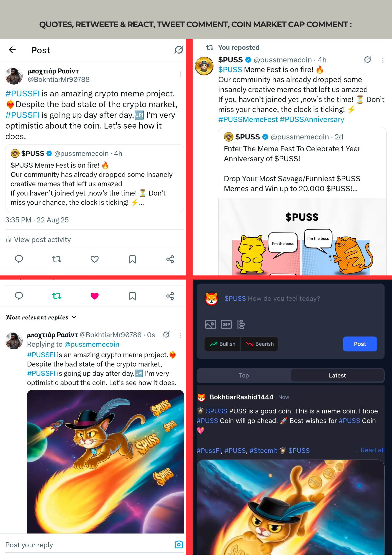Open the Grok icon in the Post header
Screen dimensions: 392x555
(x=179, y=50)
